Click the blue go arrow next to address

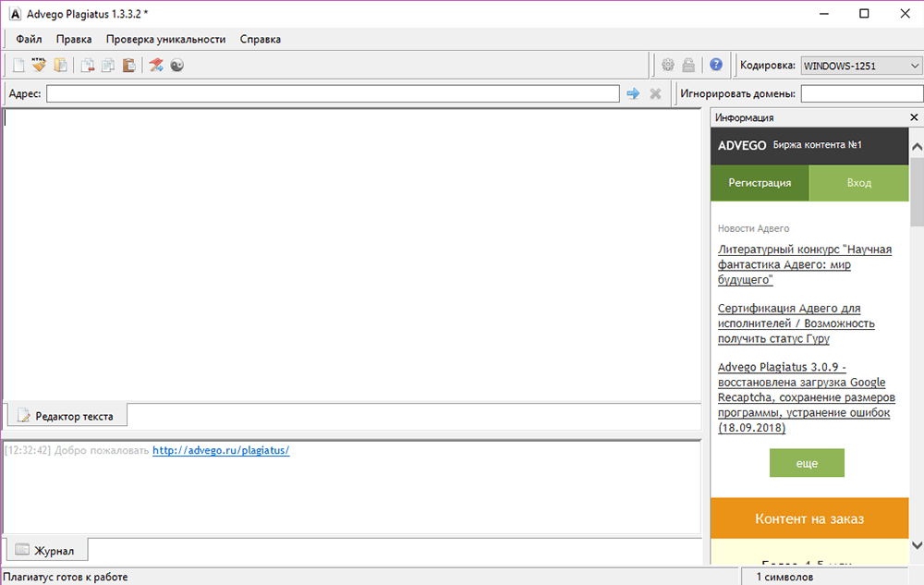633,93
